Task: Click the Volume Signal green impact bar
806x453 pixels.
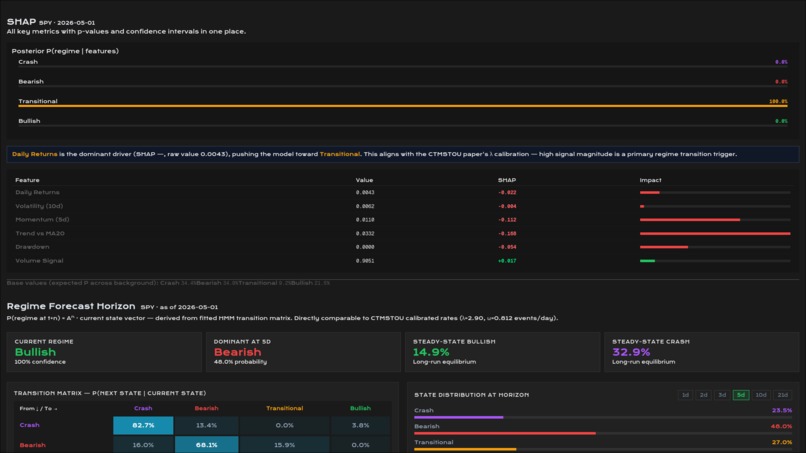Action: pos(647,261)
